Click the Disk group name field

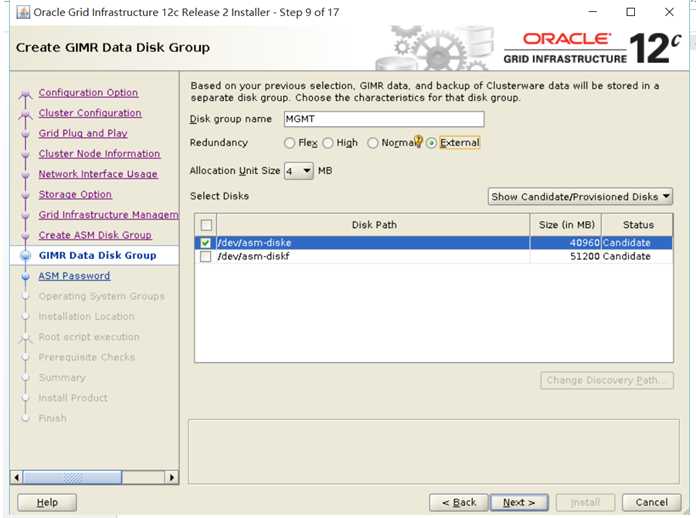point(384,119)
